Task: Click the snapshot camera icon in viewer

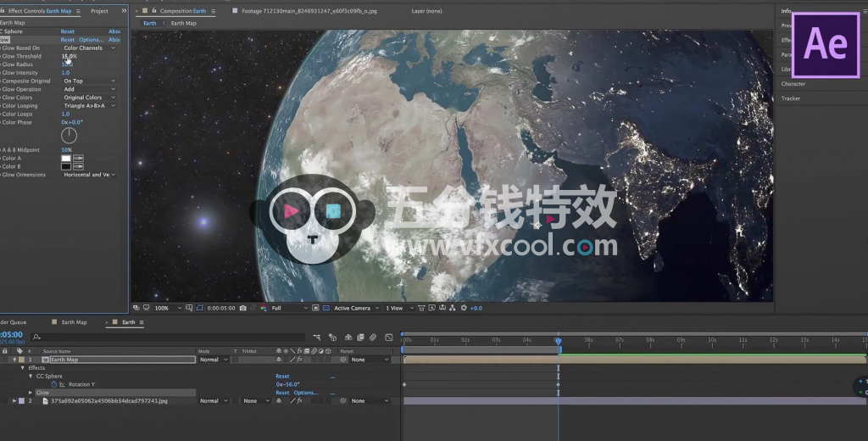Action: (242, 308)
